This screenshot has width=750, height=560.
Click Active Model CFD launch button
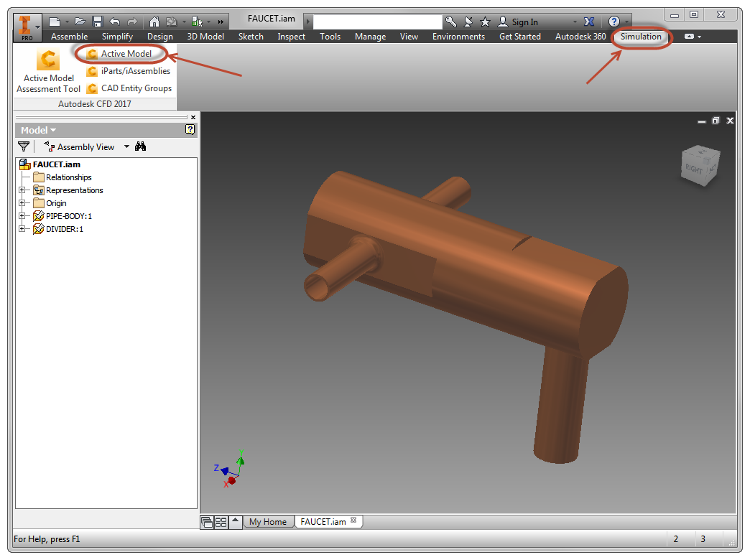(x=119, y=54)
